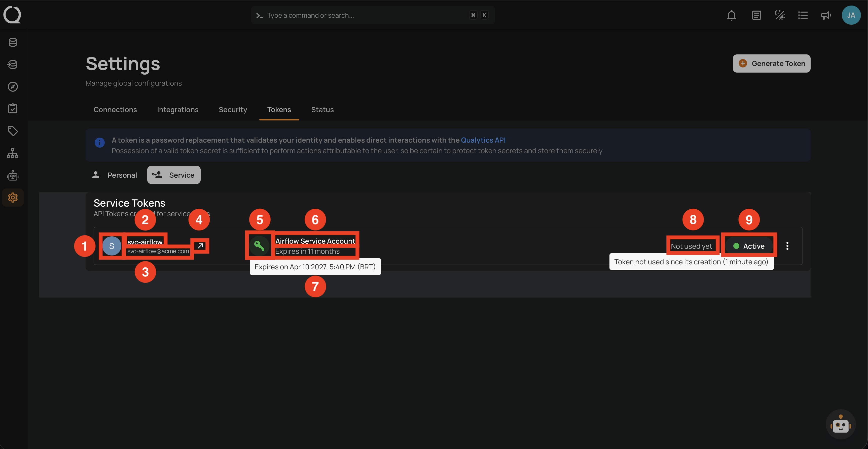Image resolution: width=868 pixels, height=449 pixels.
Task: Open the Settings gear icon
Action: click(x=13, y=197)
